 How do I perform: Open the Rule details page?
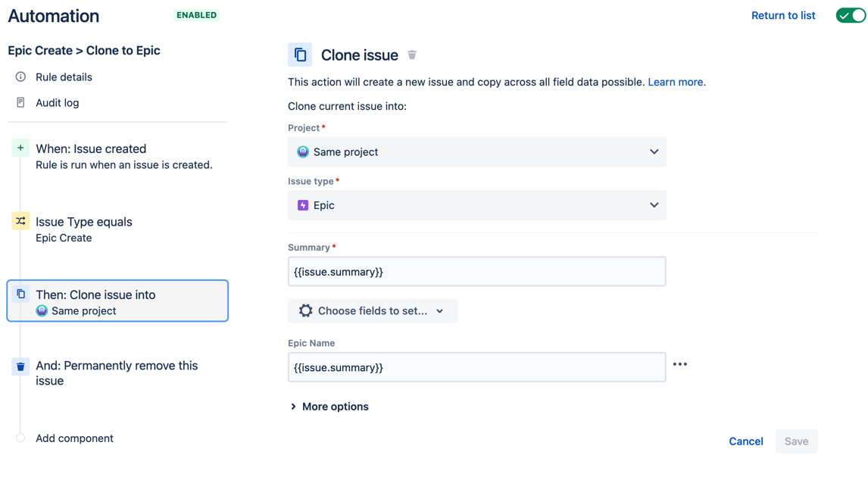pyautogui.click(x=64, y=77)
